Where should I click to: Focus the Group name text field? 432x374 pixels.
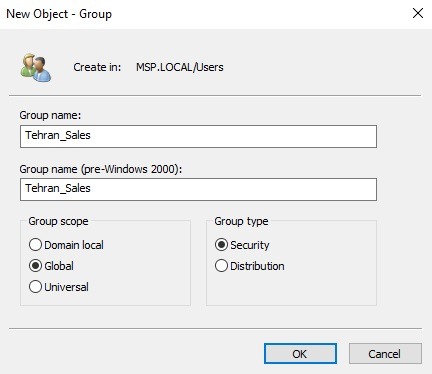198,136
